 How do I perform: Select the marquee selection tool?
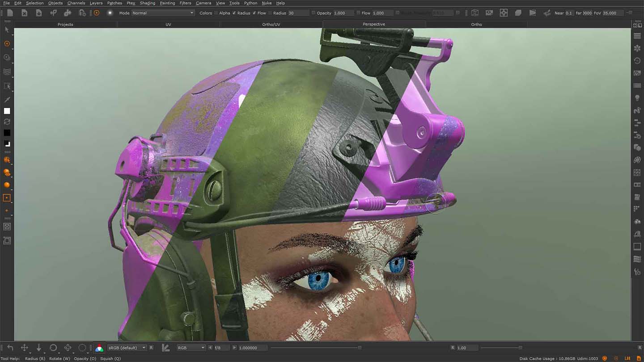[x=7, y=86]
